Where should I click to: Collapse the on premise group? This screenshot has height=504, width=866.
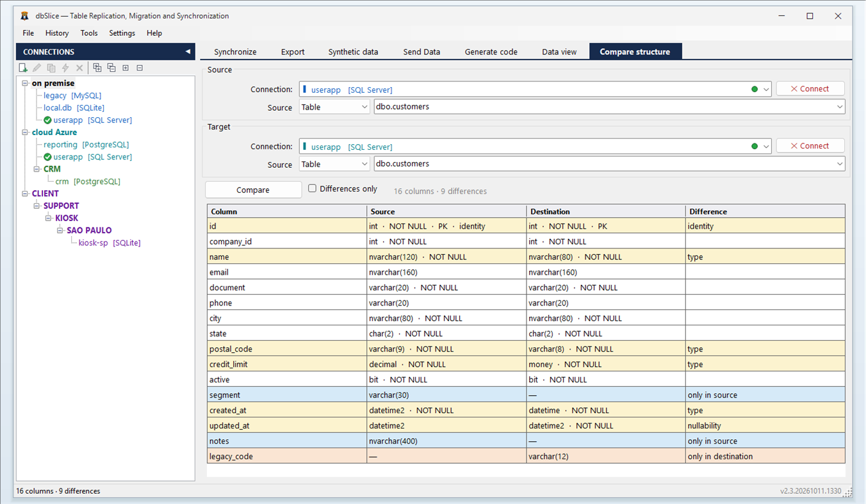coord(25,83)
